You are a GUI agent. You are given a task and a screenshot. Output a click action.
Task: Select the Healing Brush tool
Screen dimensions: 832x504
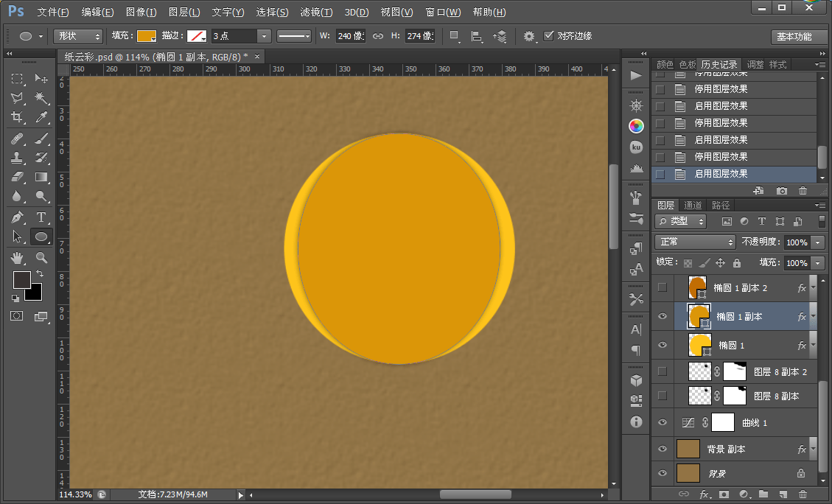(17, 139)
